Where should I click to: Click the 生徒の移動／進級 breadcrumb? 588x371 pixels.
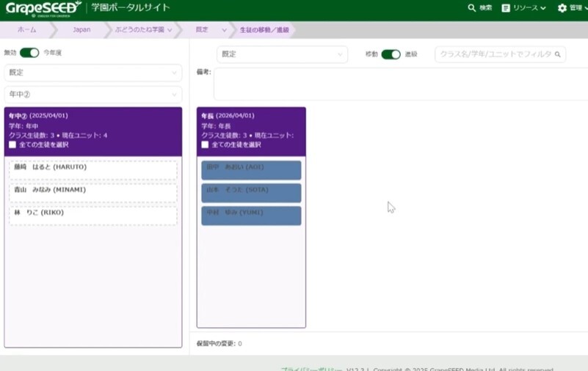[264, 30]
